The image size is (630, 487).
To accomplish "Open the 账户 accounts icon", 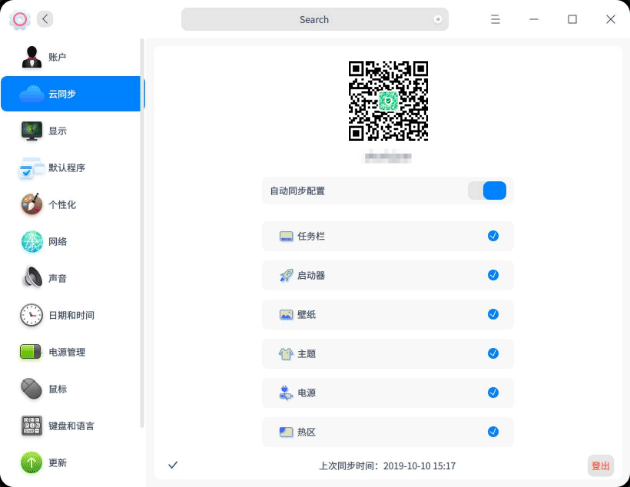I will pyautogui.click(x=31, y=57).
